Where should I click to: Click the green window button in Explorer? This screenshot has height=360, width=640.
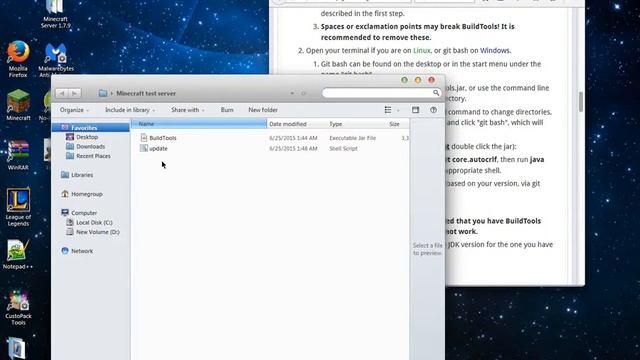[404, 80]
